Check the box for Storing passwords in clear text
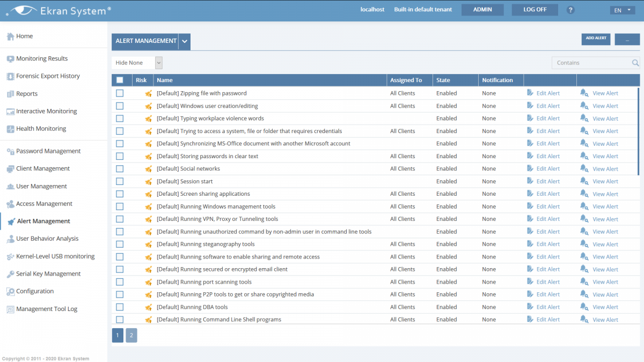This screenshot has height=362, width=644. pyautogui.click(x=120, y=156)
